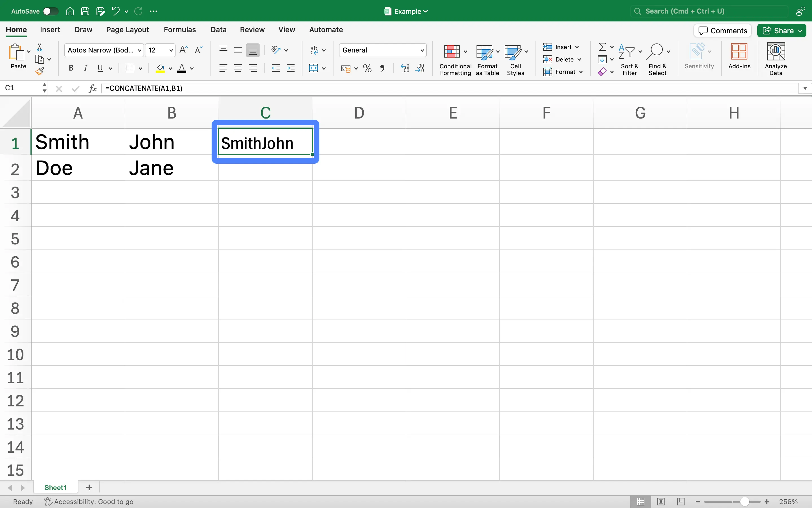Open the Example file name dropdown

click(406, 11)
